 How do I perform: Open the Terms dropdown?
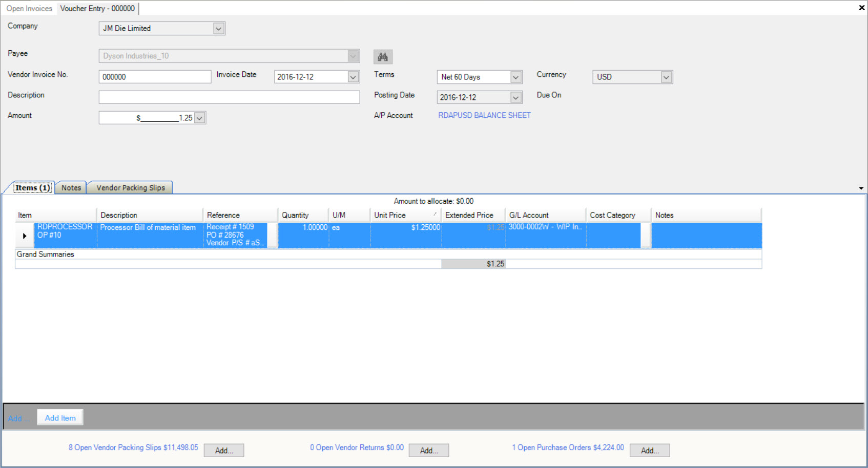coord(516,77)
